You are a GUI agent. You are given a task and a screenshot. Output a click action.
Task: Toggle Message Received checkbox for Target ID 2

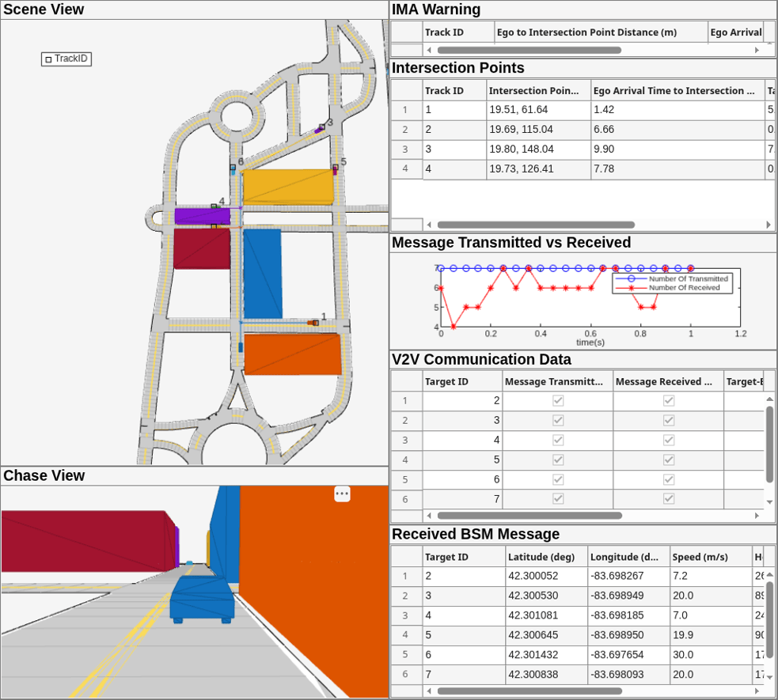[x=668, y=400]
